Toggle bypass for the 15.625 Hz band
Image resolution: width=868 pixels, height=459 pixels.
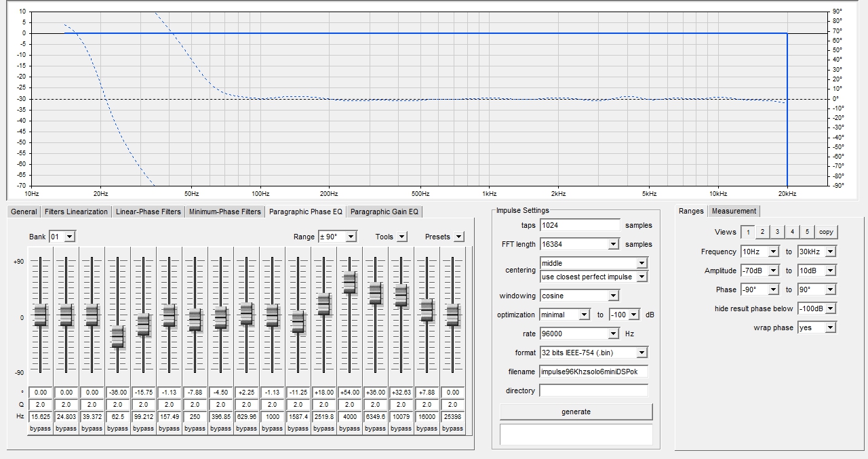coord(40,428)
